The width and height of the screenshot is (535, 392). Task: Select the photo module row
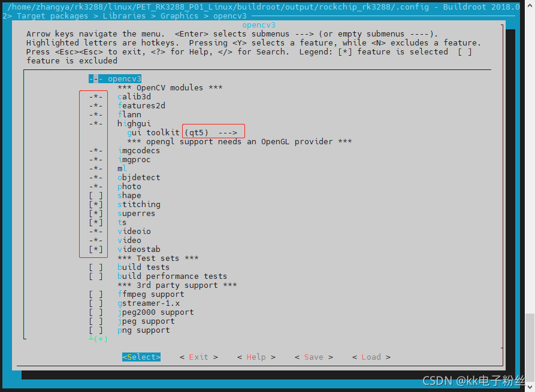pyautogui.click(x=115, y=187)
